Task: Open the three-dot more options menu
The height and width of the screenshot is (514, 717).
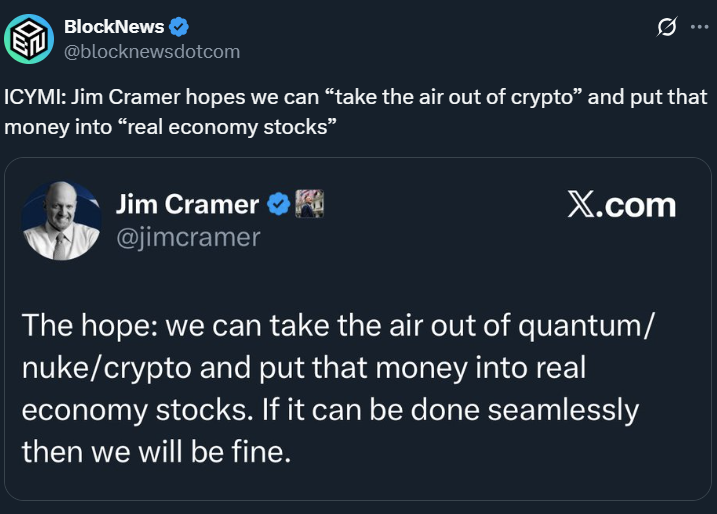Action: (x=697, y=28)
